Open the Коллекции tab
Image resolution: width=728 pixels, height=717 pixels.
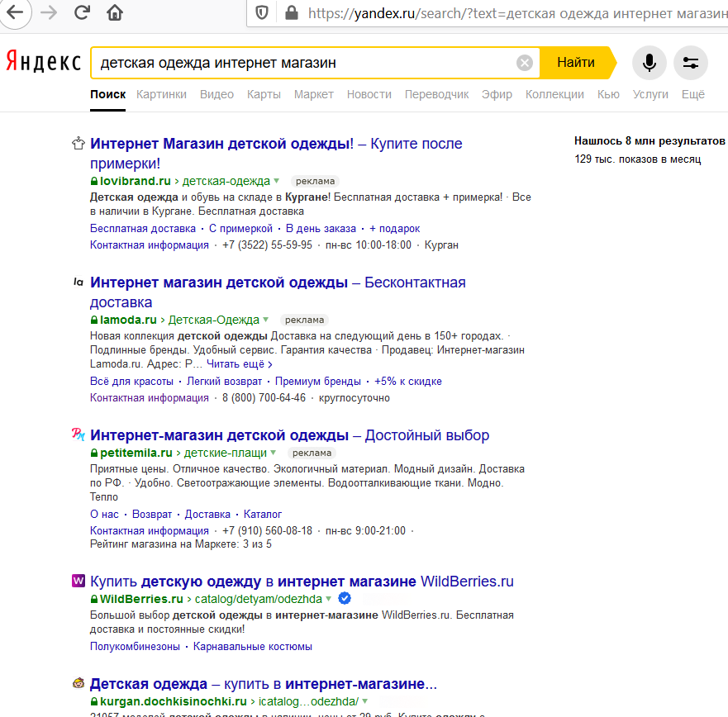(554, 94)
